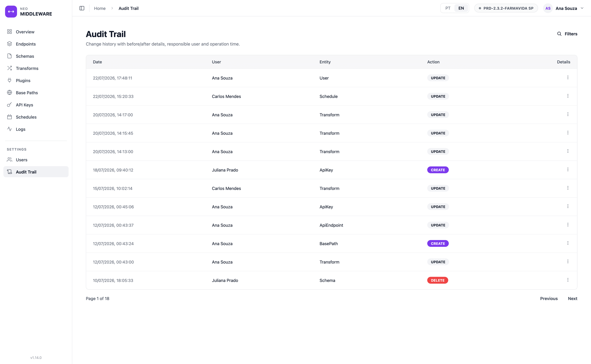Go to Endpoints in sidebar
Image resolution: width=591 pixels, height=364 pixels.
click(x=36, y=44)
